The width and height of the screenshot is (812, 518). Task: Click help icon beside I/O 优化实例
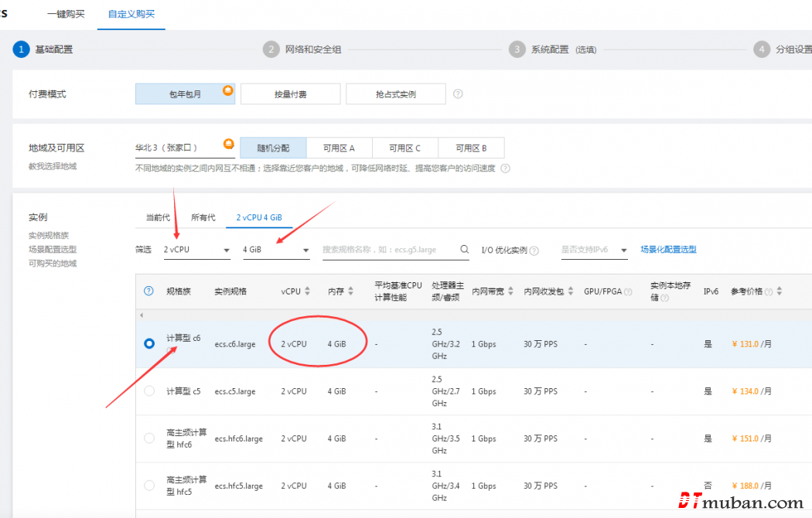click(534, 250)
